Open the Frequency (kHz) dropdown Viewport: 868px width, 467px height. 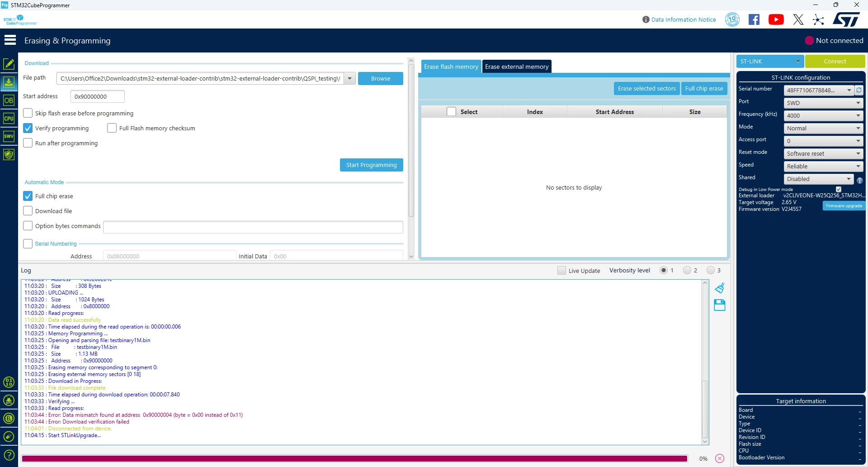click(823, 115)
